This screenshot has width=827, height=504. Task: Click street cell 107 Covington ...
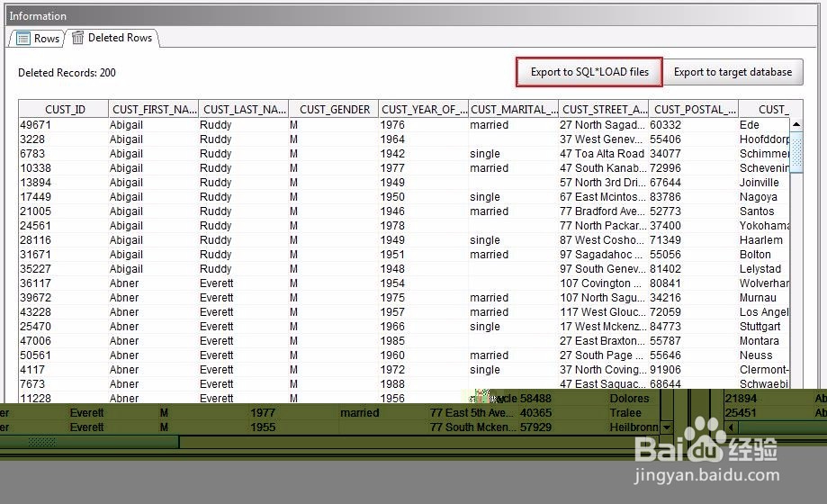[603, 283]
